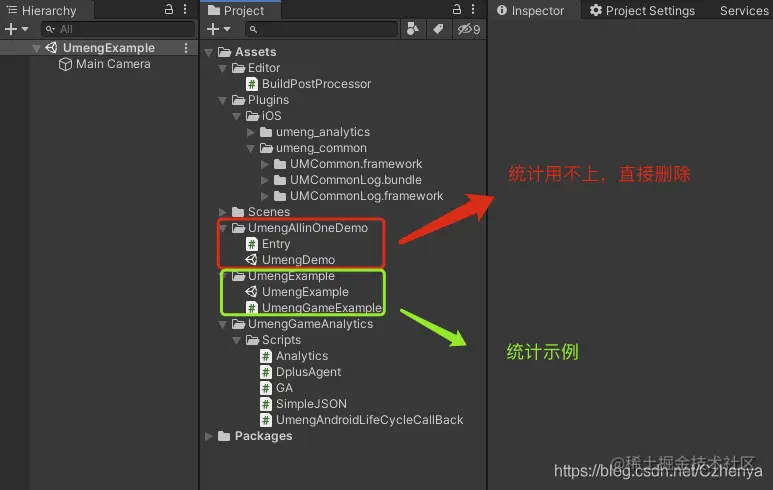Click the Plugins folder icon

(x=238, y=100)
